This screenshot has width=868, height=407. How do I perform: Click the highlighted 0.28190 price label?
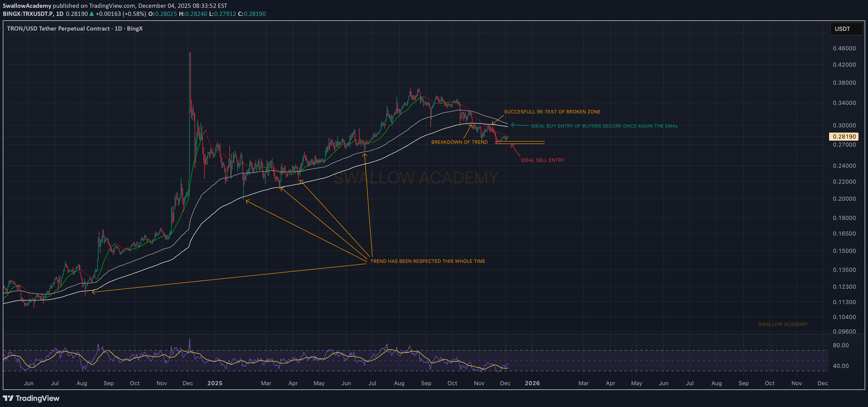(x=844, y=136)
